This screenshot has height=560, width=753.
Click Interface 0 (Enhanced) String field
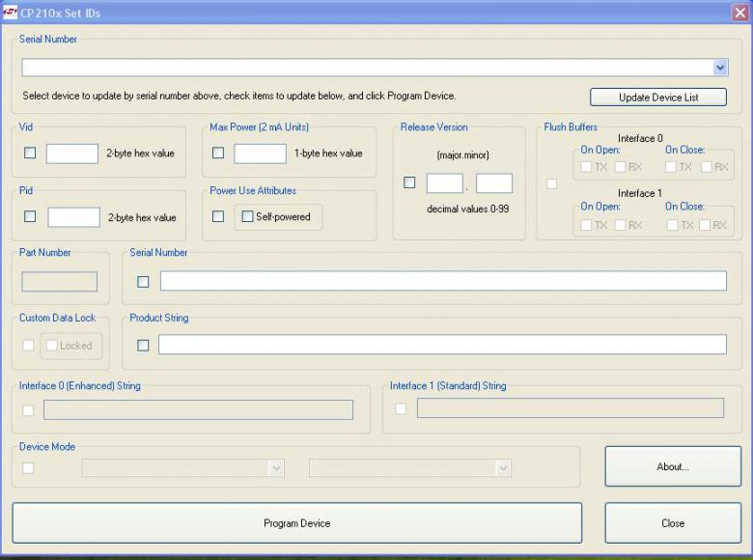point(198,409)
